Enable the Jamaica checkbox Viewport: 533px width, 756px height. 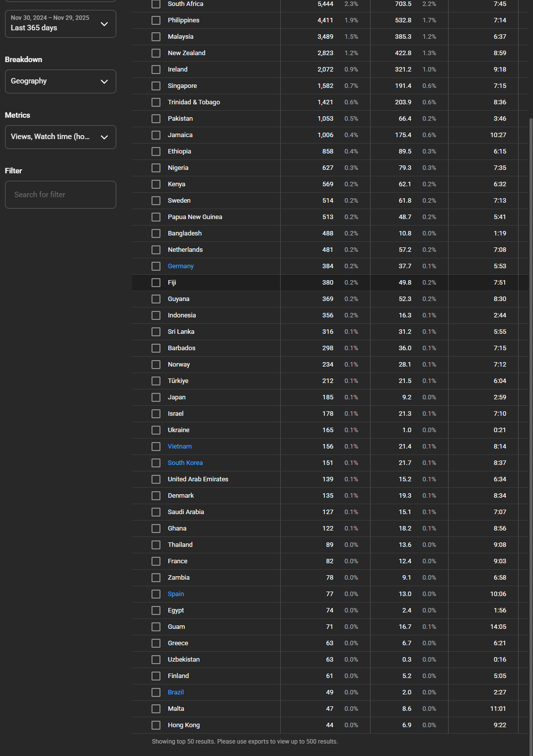coord(156,135)
